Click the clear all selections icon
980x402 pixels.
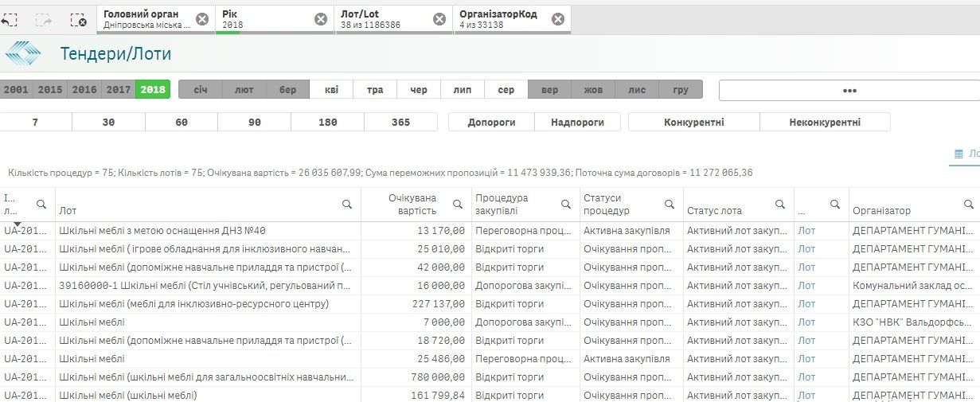click(x=77, y=20)
